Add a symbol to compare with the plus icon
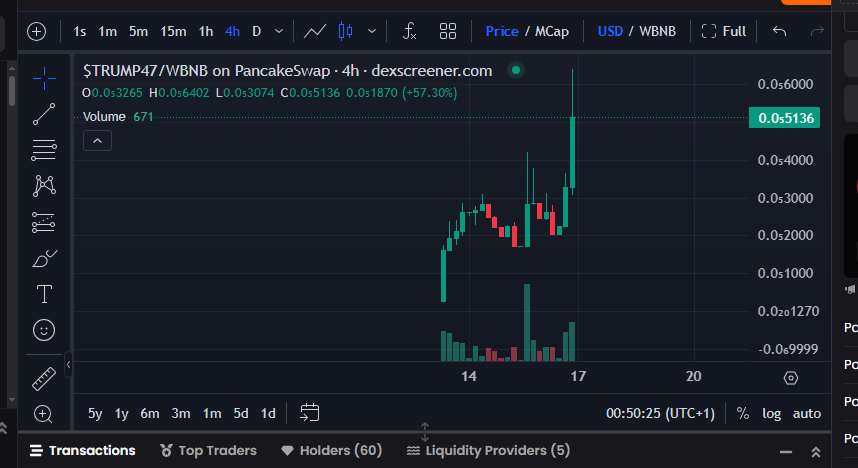The image size is (858, 468). [37, 31]
